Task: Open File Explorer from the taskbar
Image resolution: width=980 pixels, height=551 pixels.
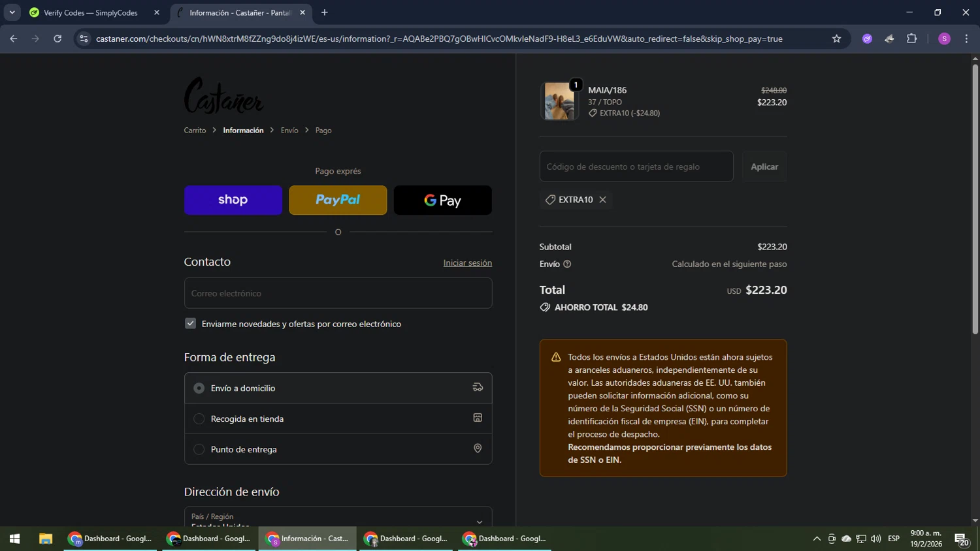Action: pyautogui.click(x=45, y=539)
